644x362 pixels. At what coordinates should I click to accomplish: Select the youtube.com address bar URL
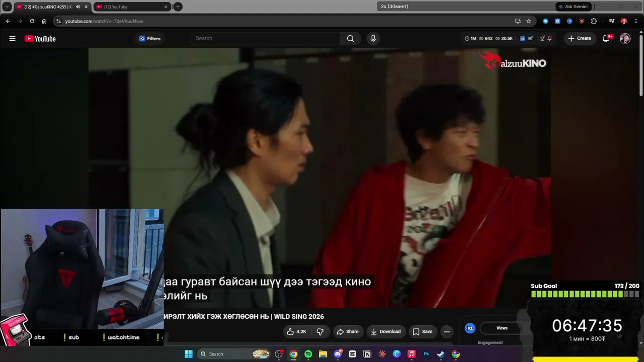pyautogui.click(x=104, y=21)
